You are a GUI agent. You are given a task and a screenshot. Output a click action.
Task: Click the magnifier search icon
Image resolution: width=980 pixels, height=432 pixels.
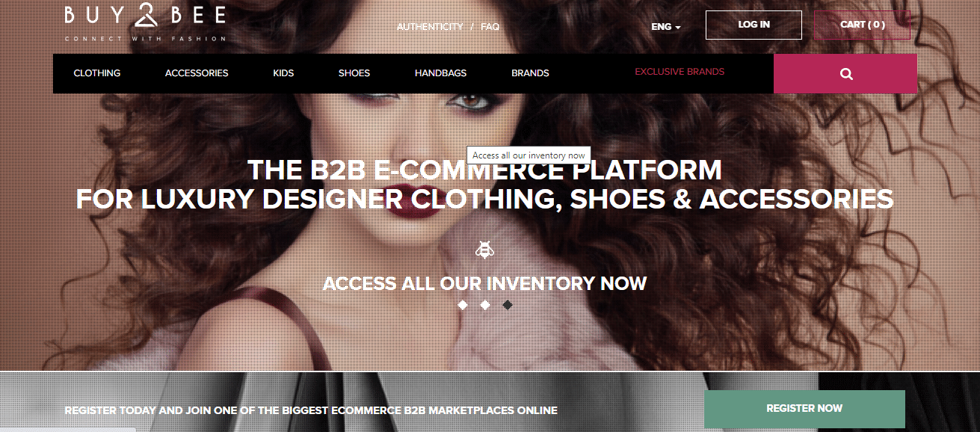[846, 74]
